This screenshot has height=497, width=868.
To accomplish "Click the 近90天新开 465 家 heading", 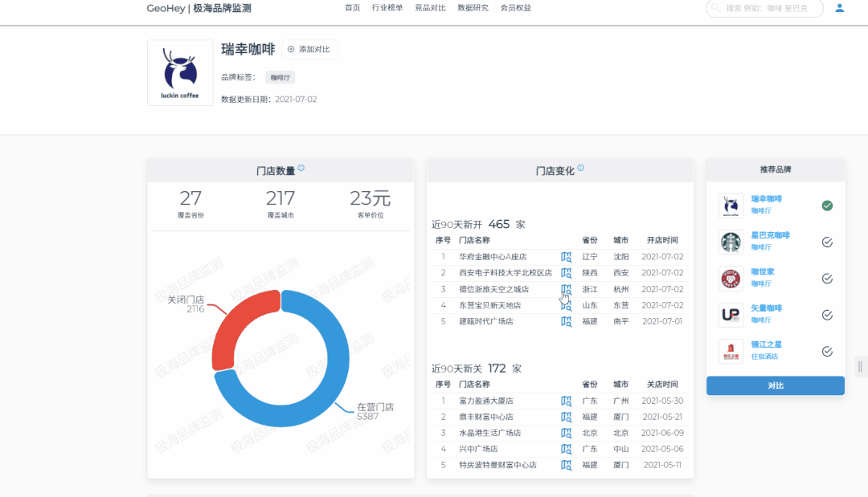I will [x=478, y=225].
